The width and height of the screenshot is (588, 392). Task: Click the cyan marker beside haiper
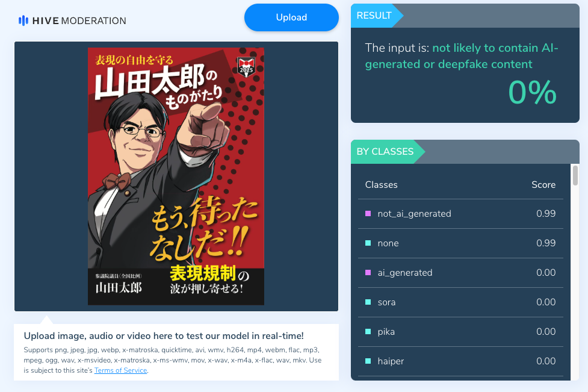(x=368, y=361)
